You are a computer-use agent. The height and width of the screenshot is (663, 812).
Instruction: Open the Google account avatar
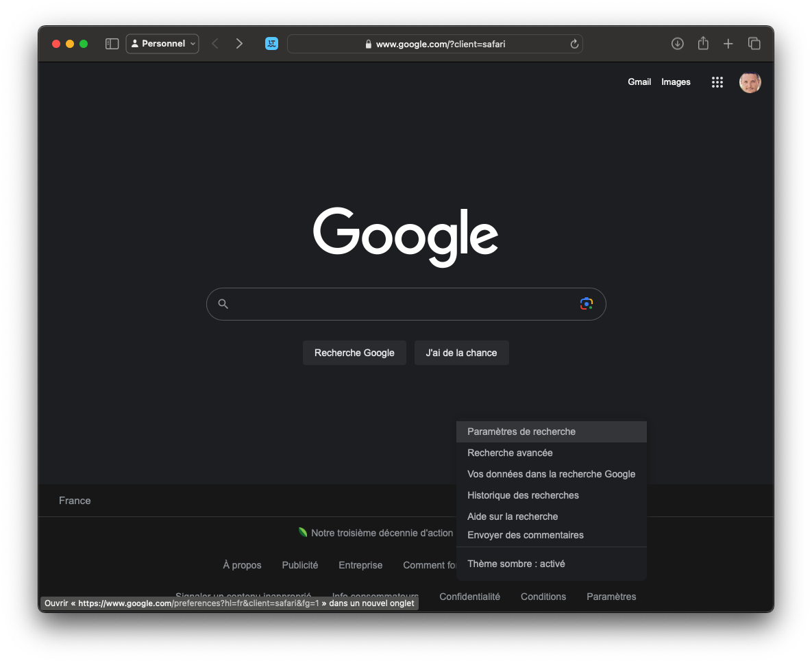pos(750,82)
